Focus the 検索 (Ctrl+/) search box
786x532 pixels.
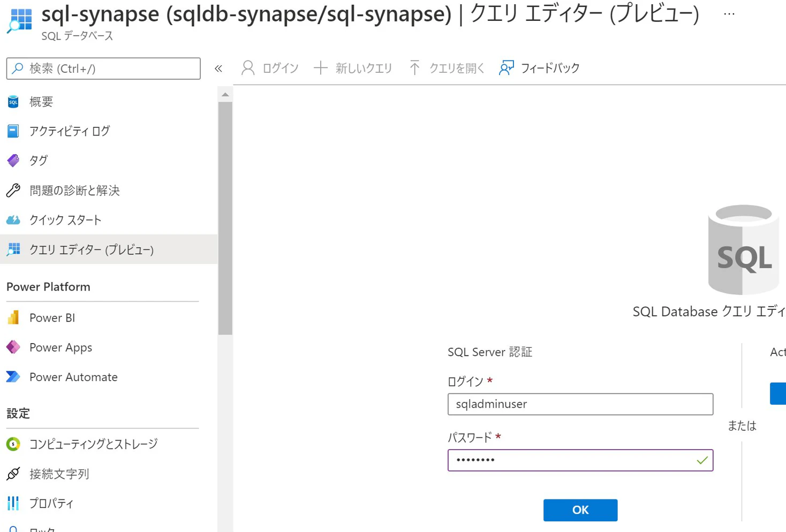click(x=103, y=69)
